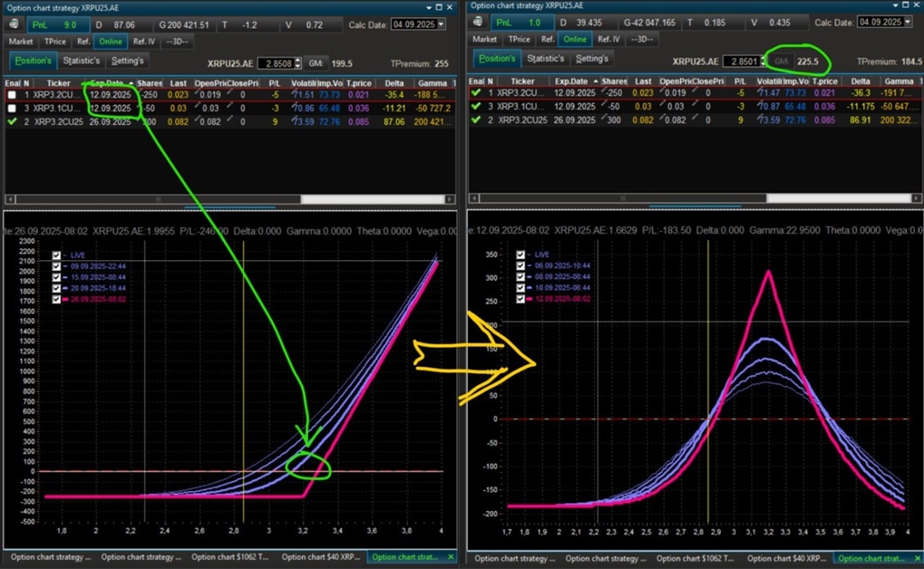The image size is (924, 569).
Task: Click T.price value 0.036 in right table
Action: tap(824, 106)
